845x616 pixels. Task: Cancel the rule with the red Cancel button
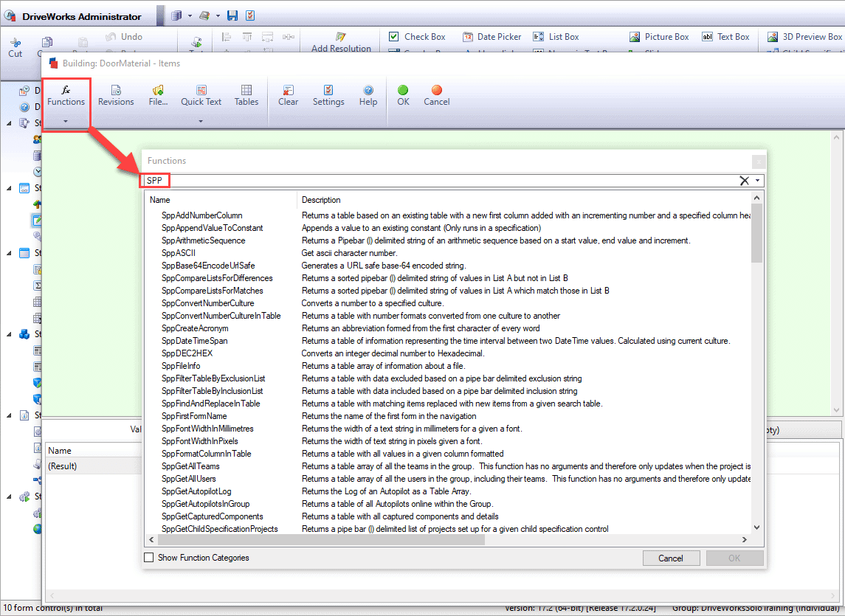coord(436,96)
